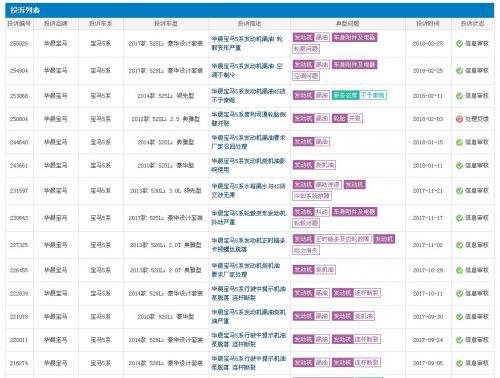Click the red 处理反馈 status icon
Viewport: 500px width, 378px height.
pos(459,119)
